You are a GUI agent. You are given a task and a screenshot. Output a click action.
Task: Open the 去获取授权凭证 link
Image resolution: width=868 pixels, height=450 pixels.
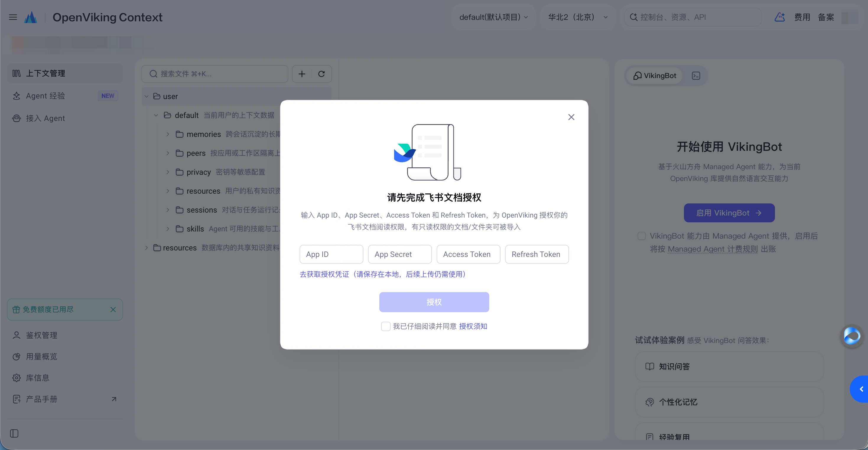coord(383,274)
